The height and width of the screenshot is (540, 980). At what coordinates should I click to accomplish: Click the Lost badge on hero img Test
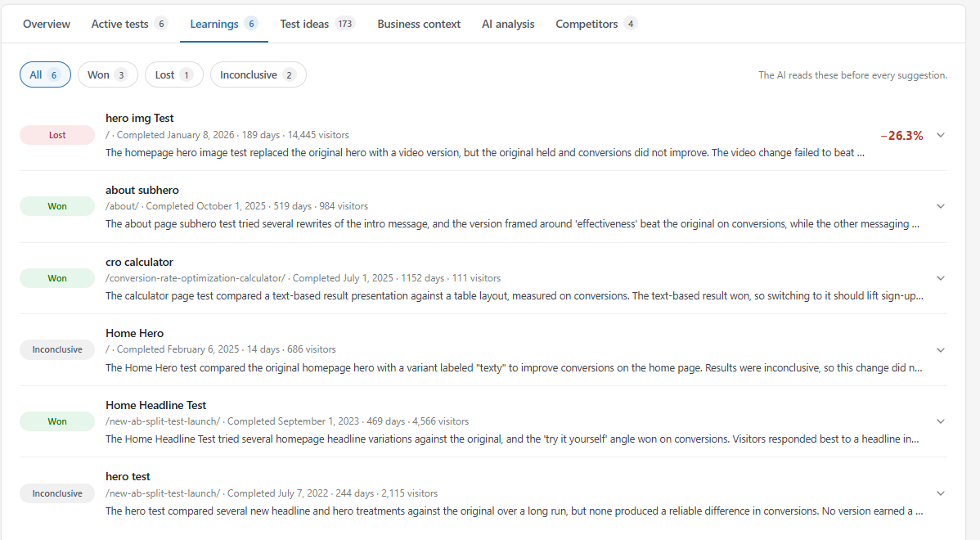(x=57, y=135)
